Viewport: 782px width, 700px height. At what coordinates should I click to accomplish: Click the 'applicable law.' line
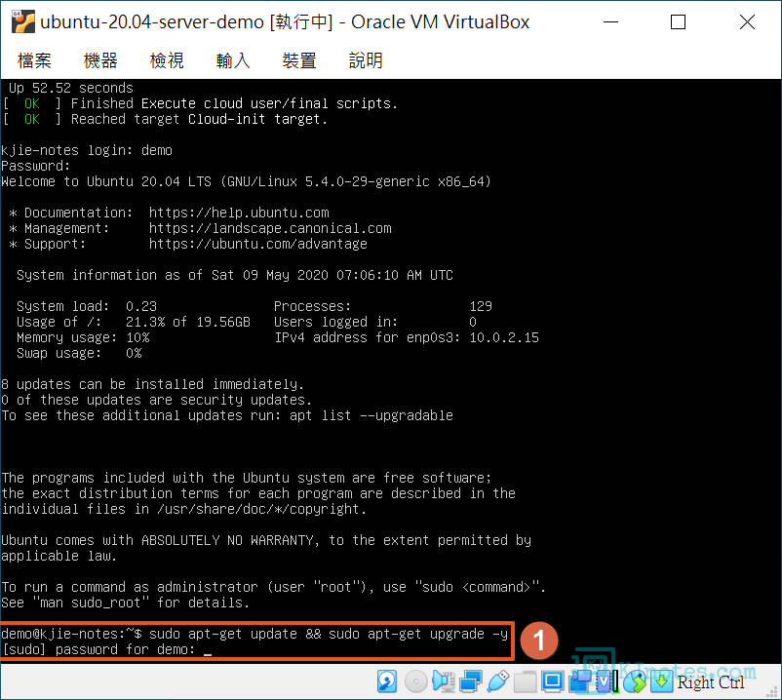[59, 556]
